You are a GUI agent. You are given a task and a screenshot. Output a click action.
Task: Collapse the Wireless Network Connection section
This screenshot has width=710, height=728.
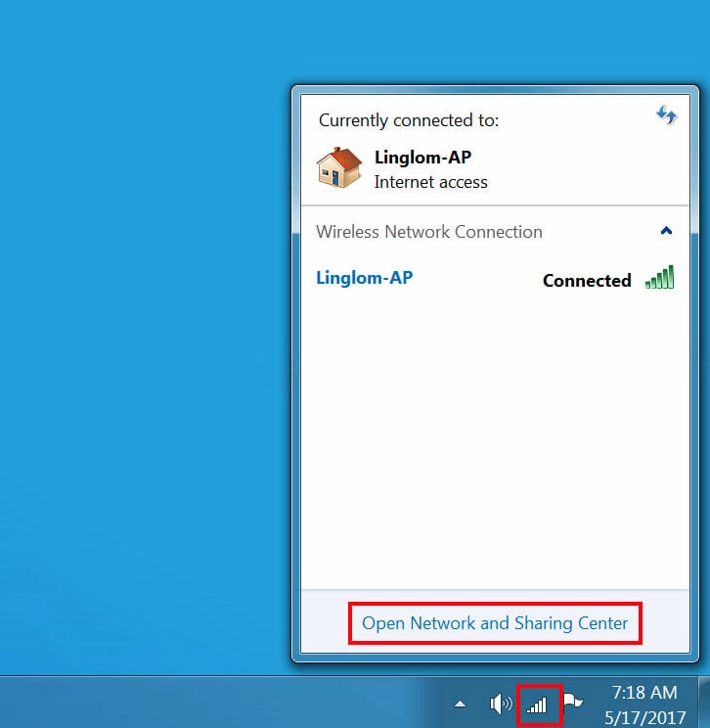(x=666, y=232)
